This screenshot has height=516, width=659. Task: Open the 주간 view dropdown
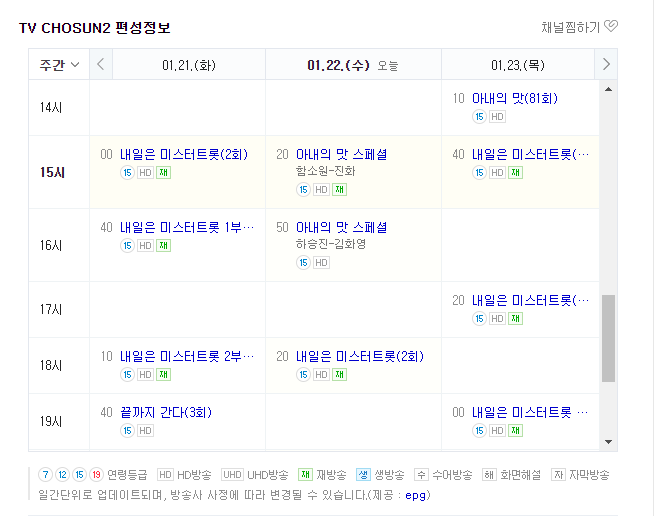(x=59, y=65)
